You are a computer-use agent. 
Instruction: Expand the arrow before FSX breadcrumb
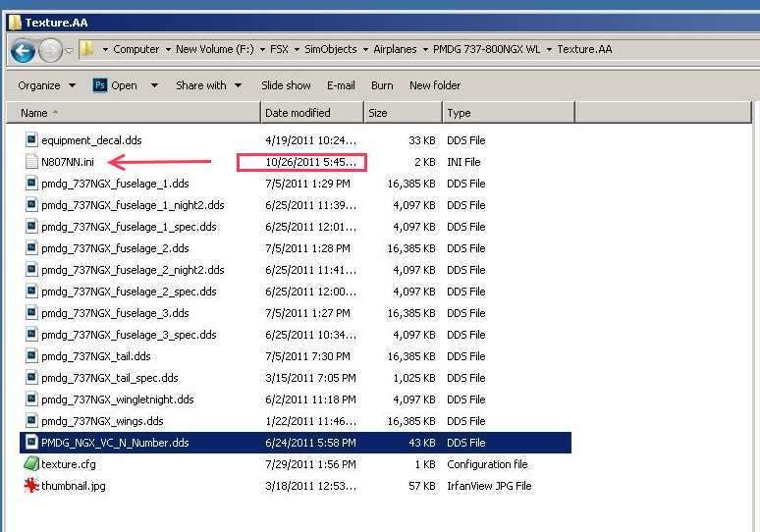(262, 49)
